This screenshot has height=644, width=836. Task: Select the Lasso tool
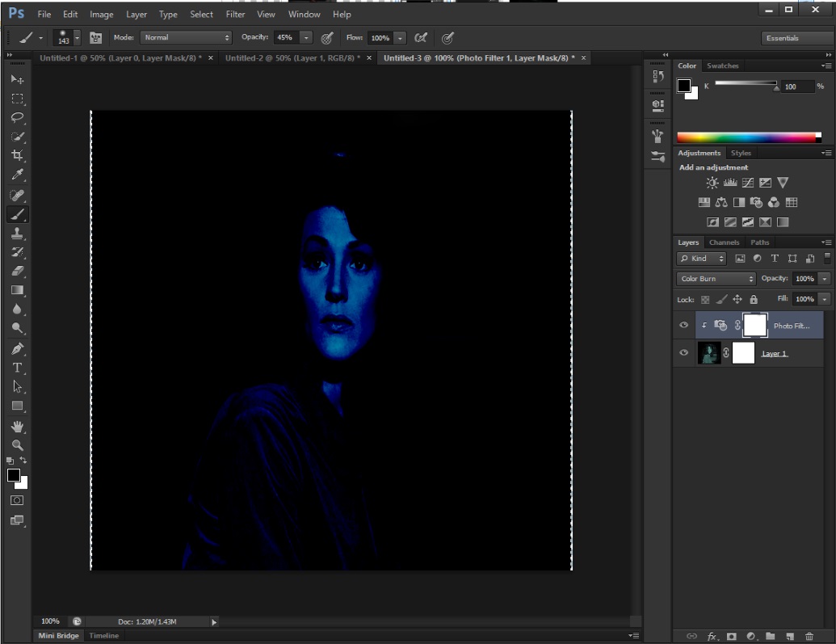tap(17, 118)
